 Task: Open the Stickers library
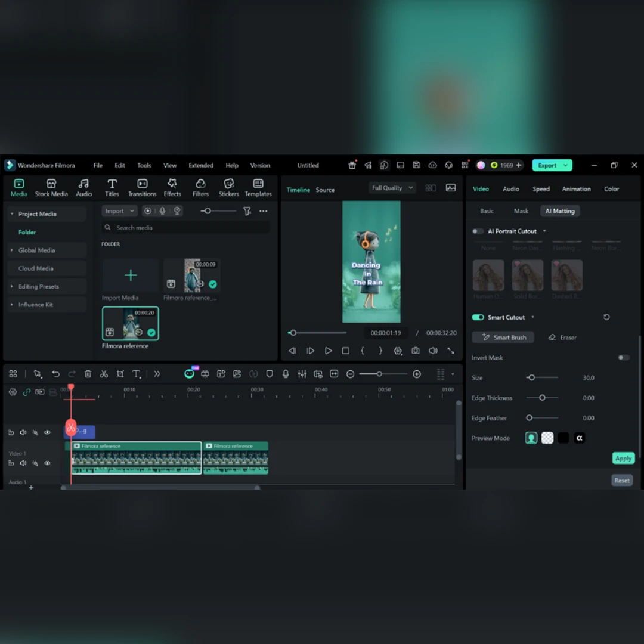click(x=228, y=188)
